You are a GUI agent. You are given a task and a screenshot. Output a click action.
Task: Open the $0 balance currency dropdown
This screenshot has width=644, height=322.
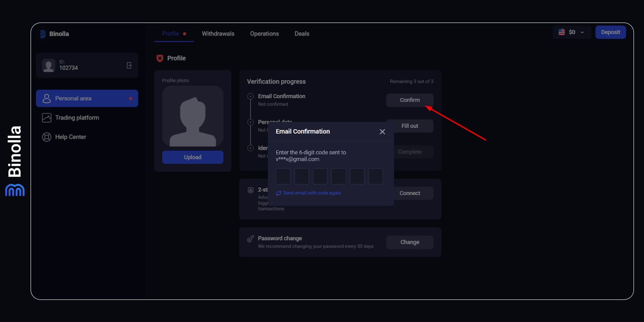coord(572,32)
